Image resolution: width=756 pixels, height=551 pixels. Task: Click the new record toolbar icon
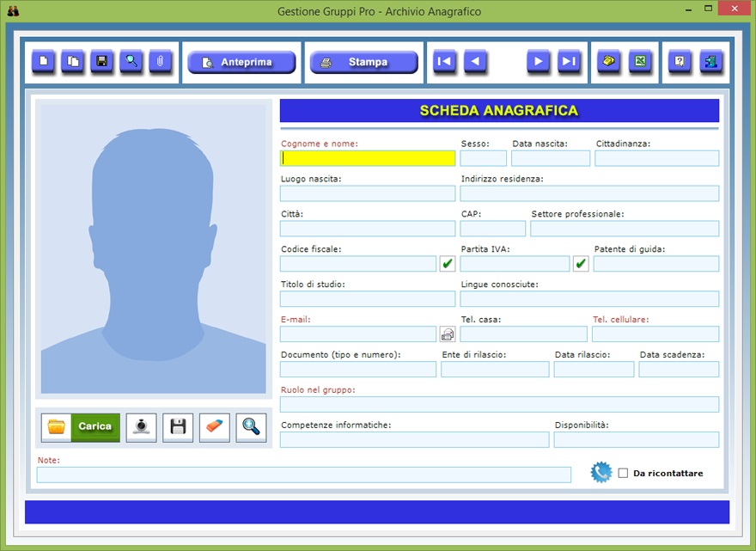click(44, 62)
